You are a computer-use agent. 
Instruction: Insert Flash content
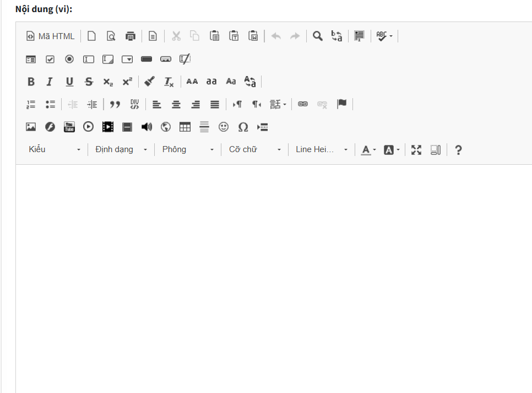(50, 127)
